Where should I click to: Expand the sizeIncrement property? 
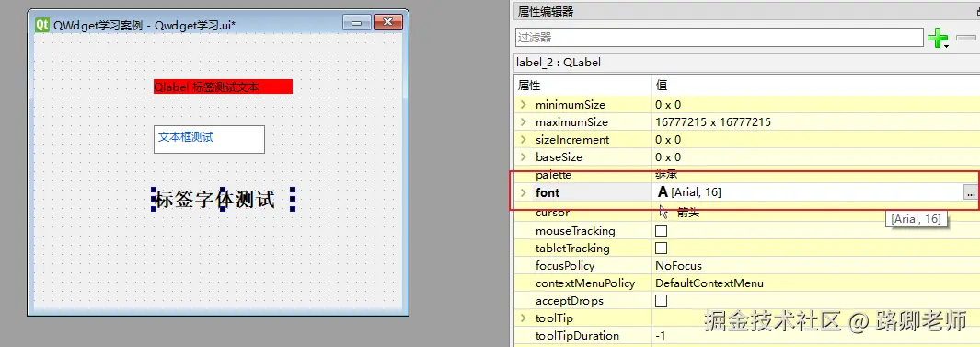coord(524,139)
